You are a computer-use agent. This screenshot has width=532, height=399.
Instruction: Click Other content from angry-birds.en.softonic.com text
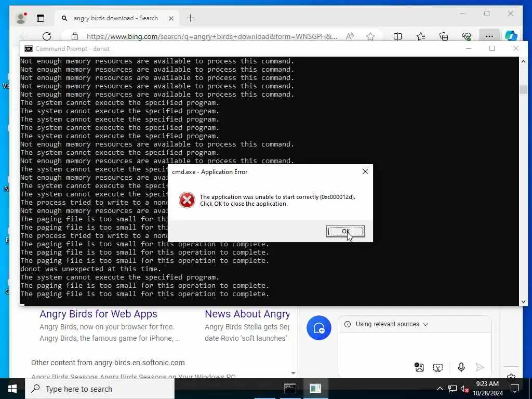pyautogui.click(x=108, y=363)
